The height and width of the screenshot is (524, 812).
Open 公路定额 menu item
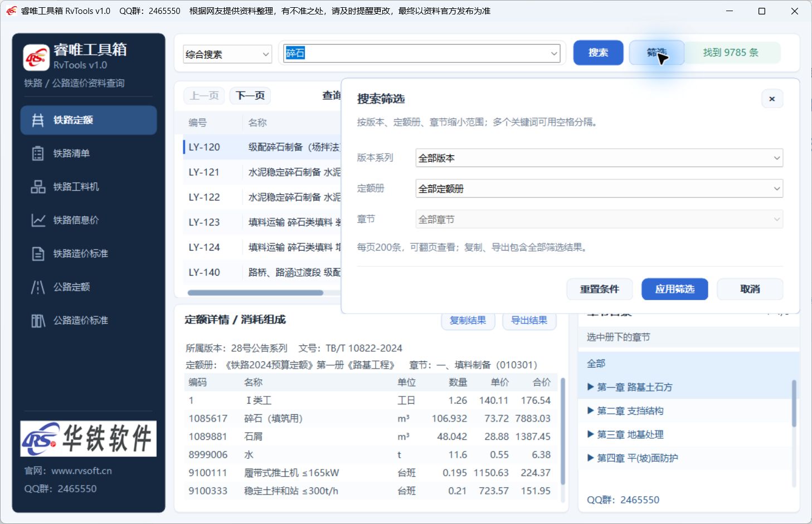click(x=89, y=287)
